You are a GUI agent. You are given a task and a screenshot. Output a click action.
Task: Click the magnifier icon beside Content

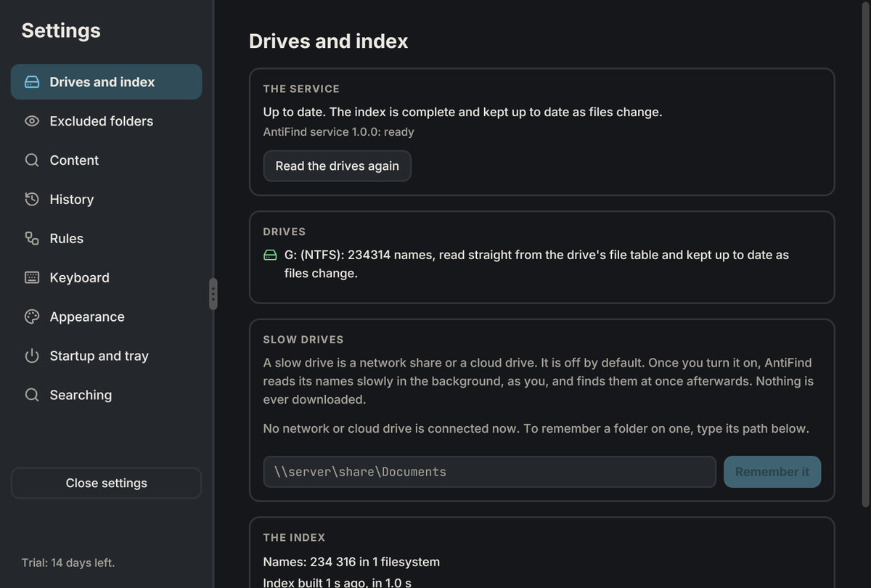[x=32, y=160]
